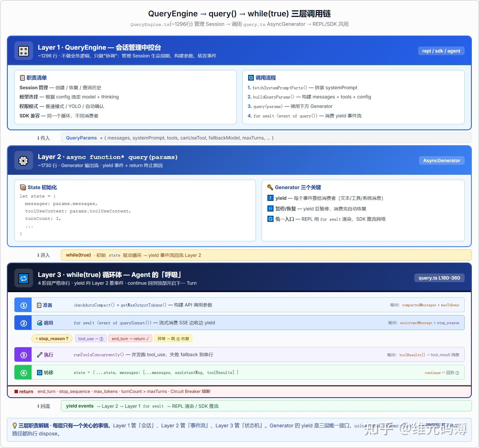Click the lightbulb icon in bottom note
Image resolution: width=479 pixels, height=448 pixels.
point(15,426)
